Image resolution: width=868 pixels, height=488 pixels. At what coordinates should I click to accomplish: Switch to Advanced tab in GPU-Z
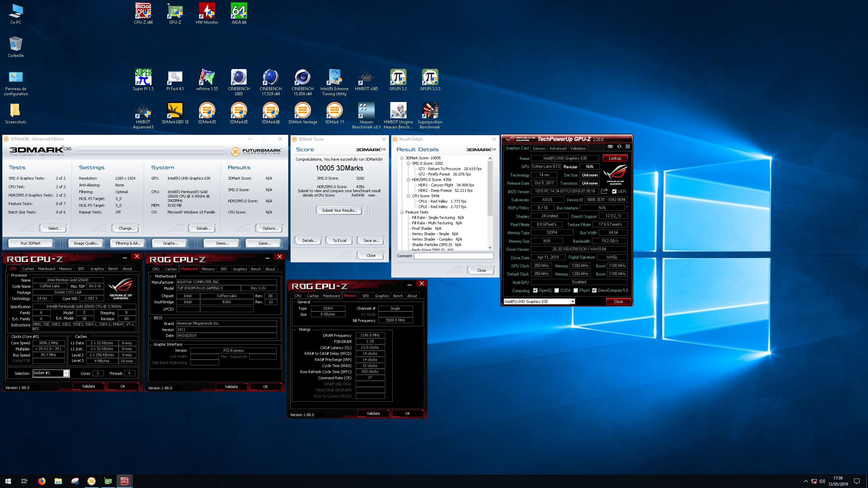[558, 148]
